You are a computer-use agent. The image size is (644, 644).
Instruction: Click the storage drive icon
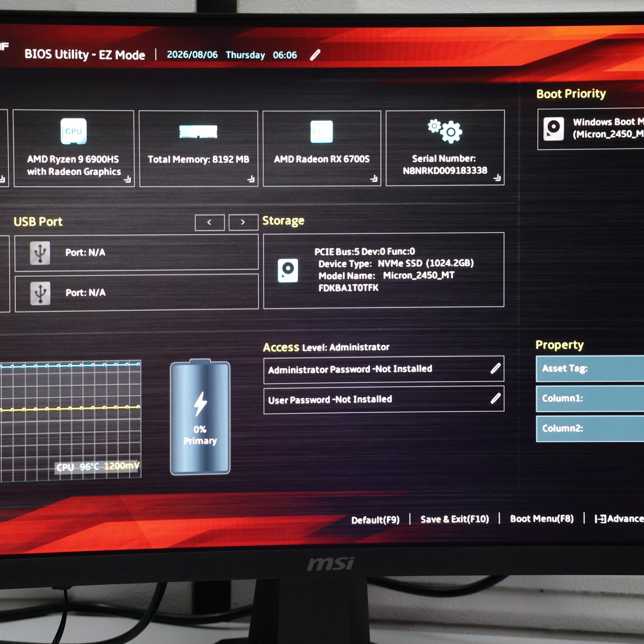288,270
